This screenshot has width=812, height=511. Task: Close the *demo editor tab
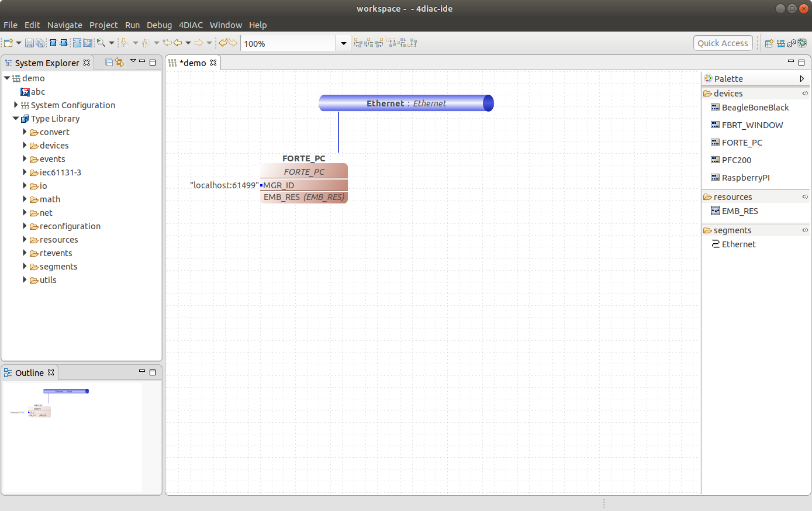click(213, 63)
